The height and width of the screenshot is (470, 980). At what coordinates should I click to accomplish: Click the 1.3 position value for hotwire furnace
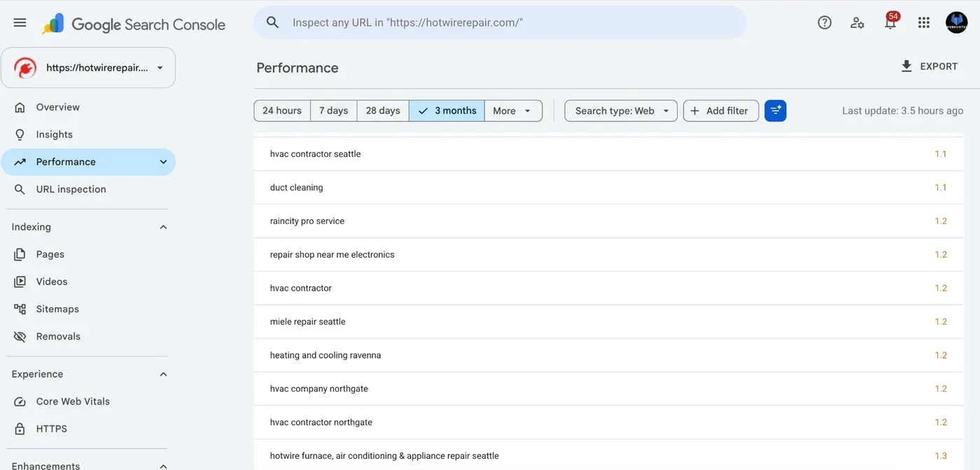tap(941, 456)
